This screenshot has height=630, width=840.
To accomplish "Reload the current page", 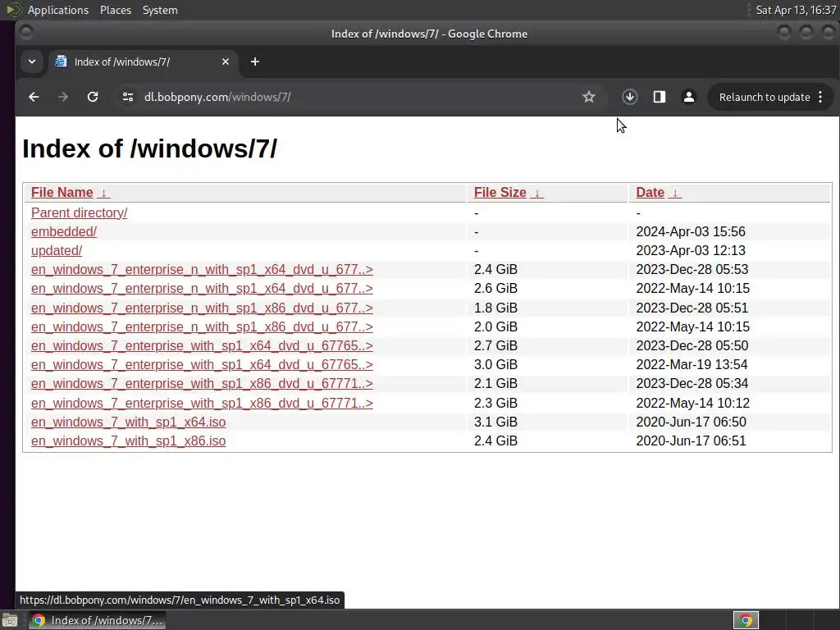I will pos(93,97).
